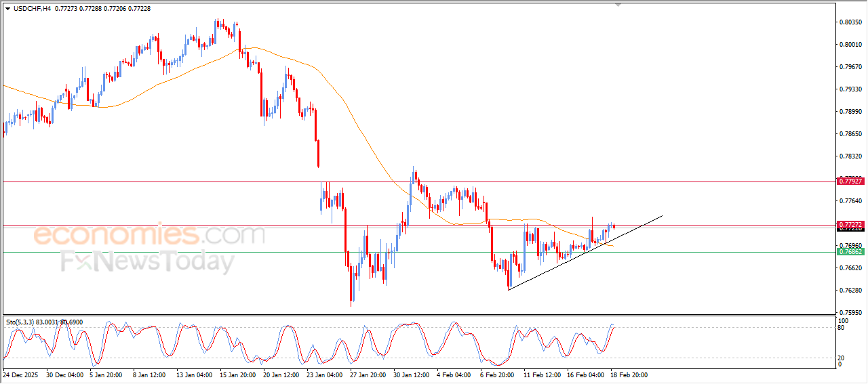
Task: Click the 23 Jan 04:00 time label
Action: (x=325, y=374)
